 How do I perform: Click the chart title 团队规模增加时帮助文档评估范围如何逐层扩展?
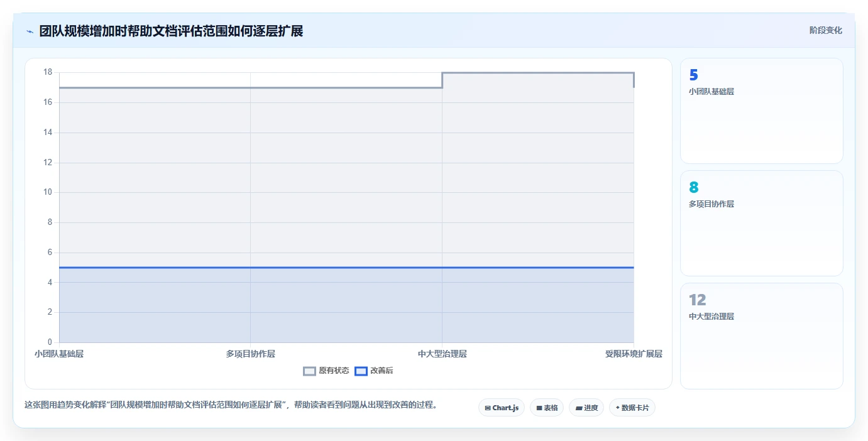172,31
